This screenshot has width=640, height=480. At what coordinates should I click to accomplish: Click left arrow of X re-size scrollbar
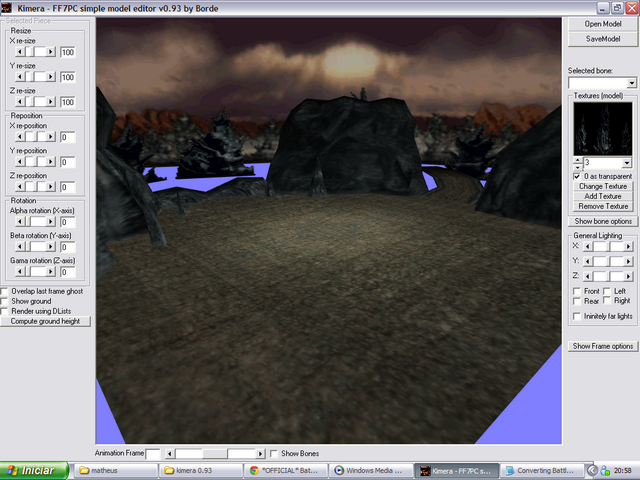coord(20,52)
